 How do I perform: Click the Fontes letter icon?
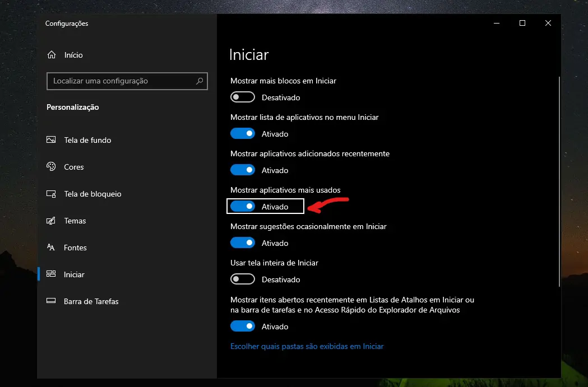pos(51,247)
